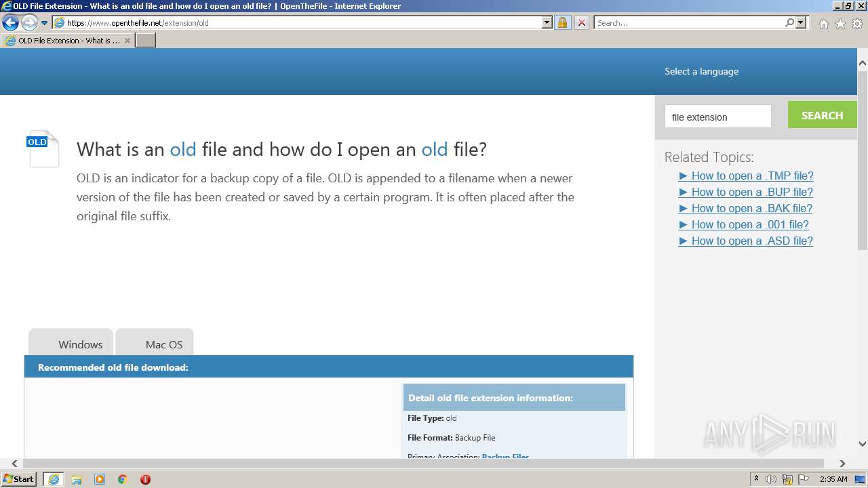Open the search provider dropdown arrow
Screen dimensions: 868x488
[x=801, y=22]
